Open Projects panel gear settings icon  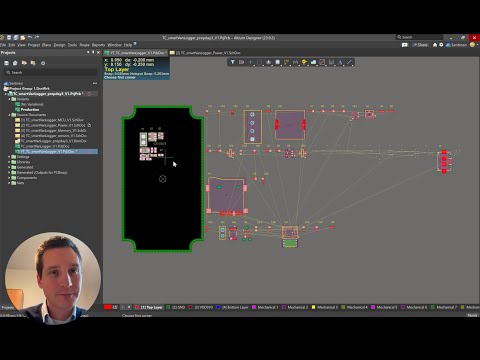tap(43, 63)
